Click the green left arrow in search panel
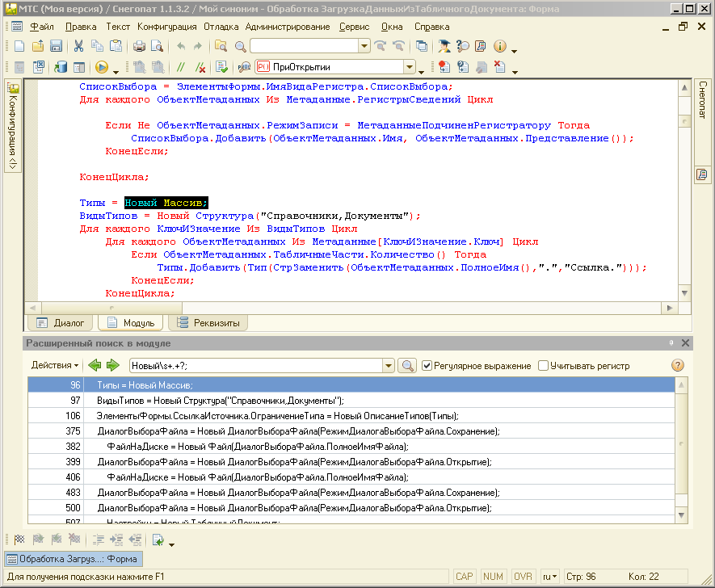715x588 pixels. (95, 366)
